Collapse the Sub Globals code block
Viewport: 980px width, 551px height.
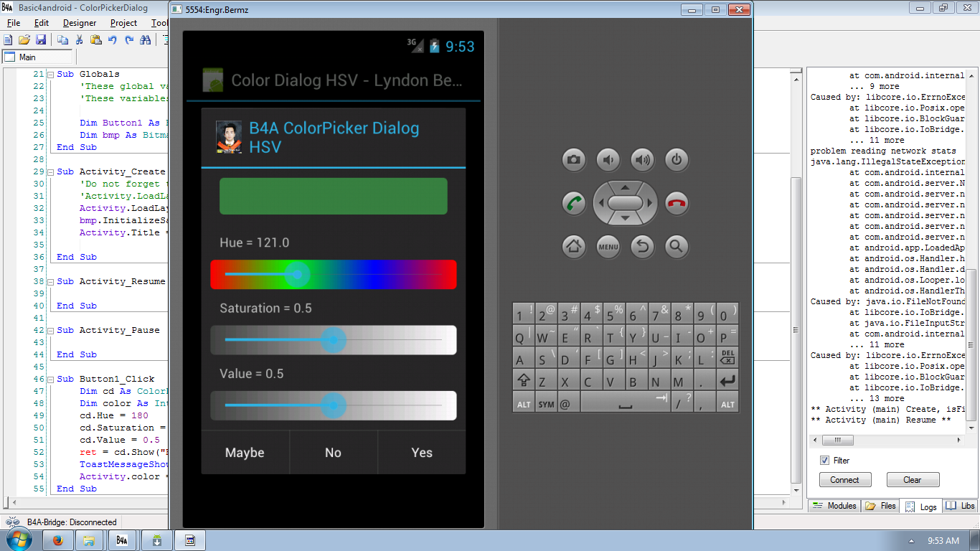50,74
